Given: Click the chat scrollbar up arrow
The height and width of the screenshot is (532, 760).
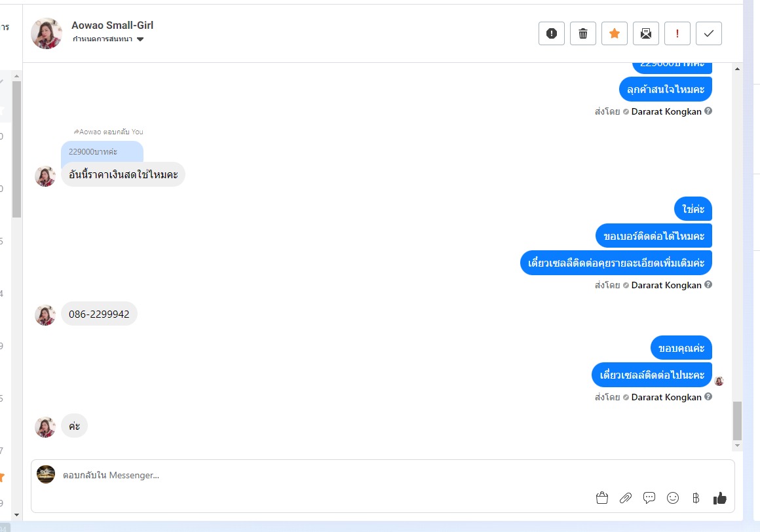Looking at the screenshot, I should [x=737, y=69].
